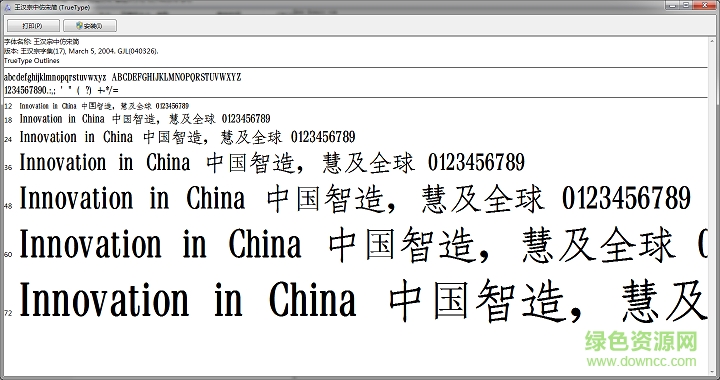Click the 安装(I) install button
Viewport: 720px width, 380px height.
pyautogui.click(x=90, y=26)
